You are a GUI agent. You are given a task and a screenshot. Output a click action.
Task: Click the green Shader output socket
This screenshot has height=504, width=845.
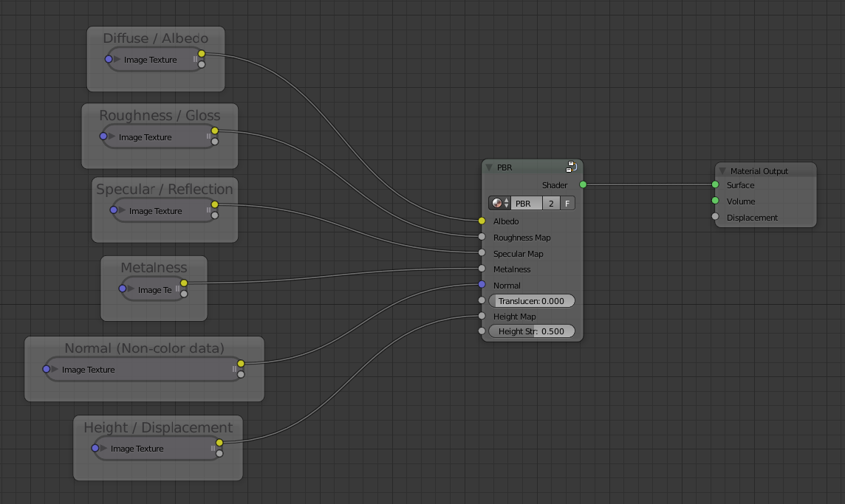pos(583,184)
